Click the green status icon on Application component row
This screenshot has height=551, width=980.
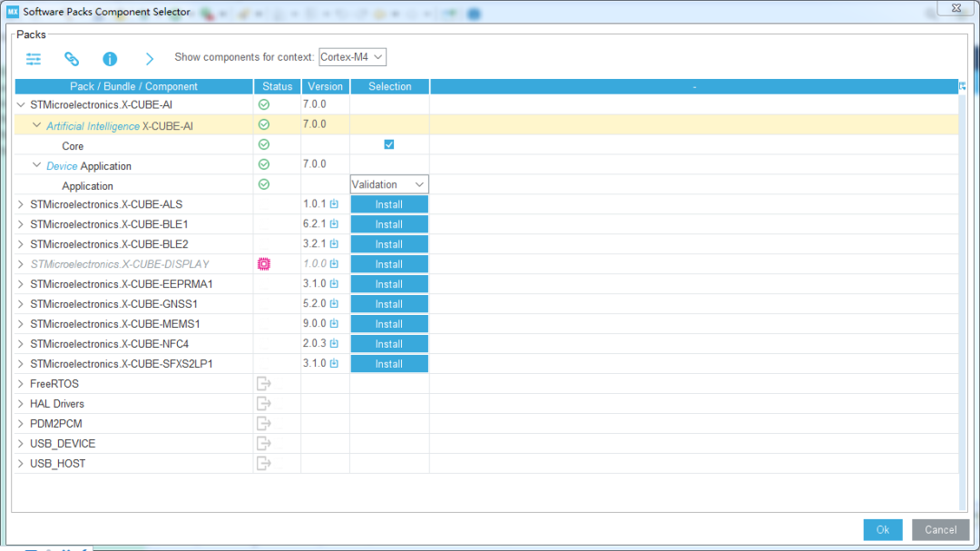[264, 184]
